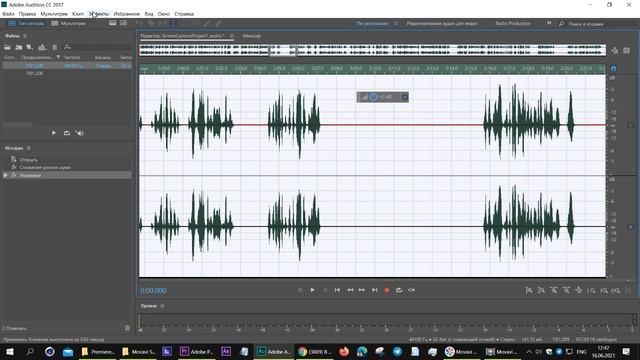The width and height of the screenshot is (640, 360).
Task: Open the Избранное menu
Action: (x=127, y=14)
